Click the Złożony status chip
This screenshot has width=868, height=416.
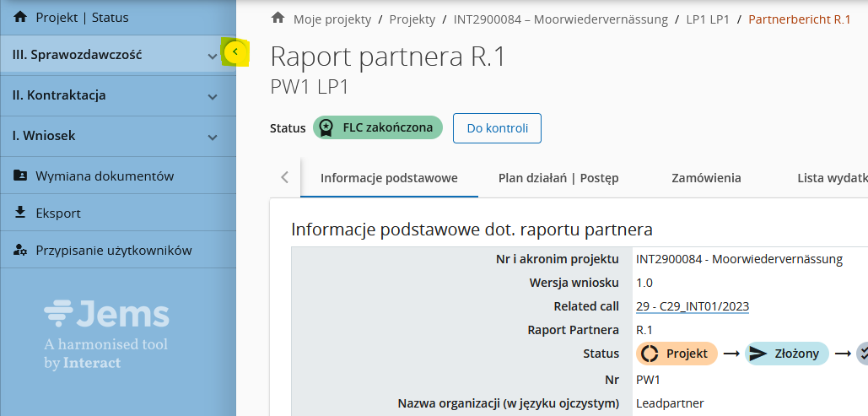click(787, 354)
